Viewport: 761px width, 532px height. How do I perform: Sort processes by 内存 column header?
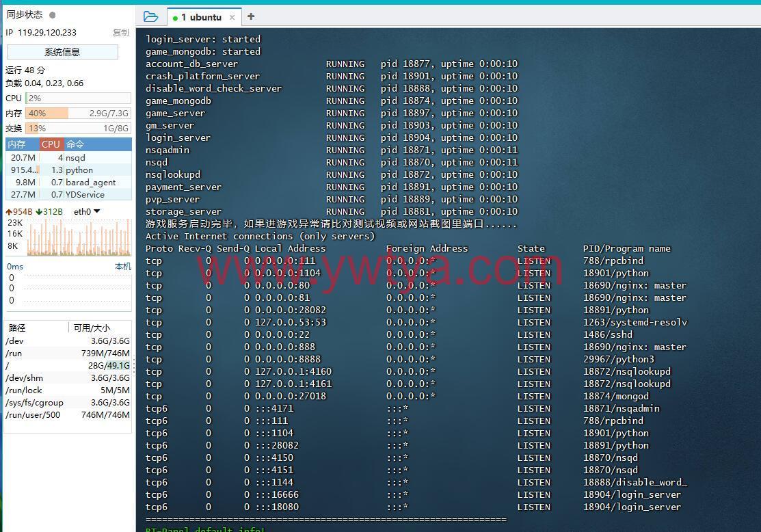click(x=17, y=144)
